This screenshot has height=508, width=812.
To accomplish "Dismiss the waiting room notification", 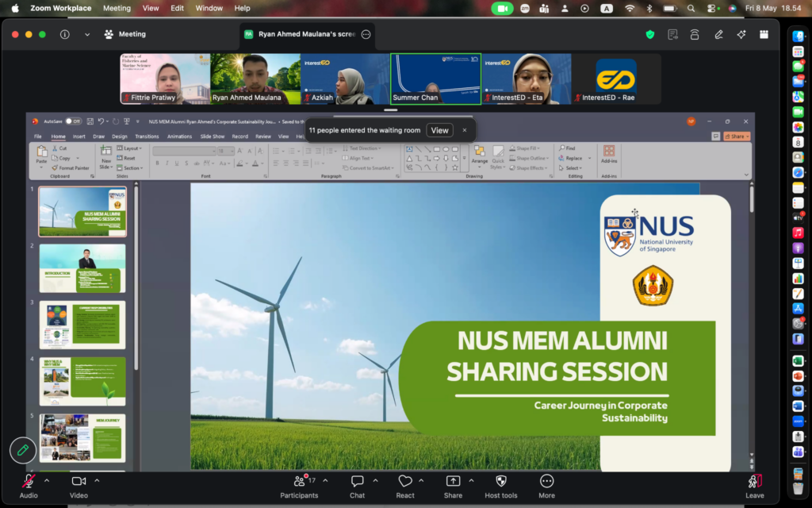I will [x=465, y=130].
